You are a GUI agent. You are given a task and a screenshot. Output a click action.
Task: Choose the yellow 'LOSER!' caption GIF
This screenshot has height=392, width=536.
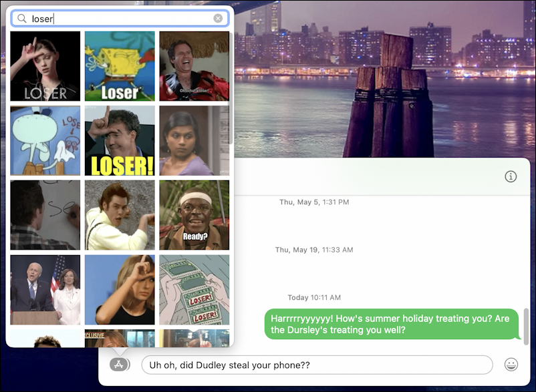tap(120, 141)
